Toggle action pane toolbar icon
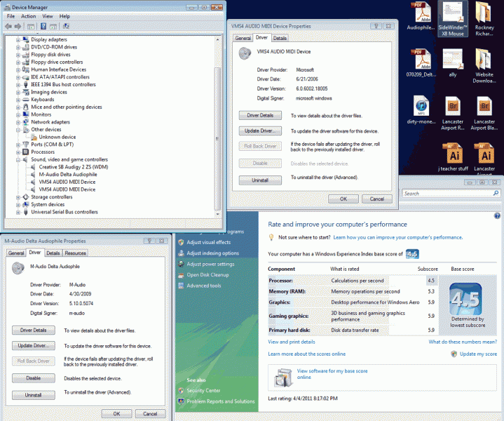 [x=53, y=27]
